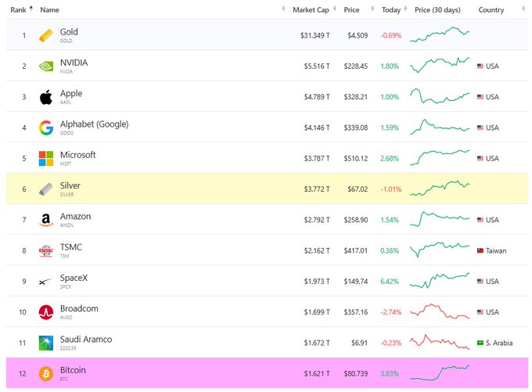
Task: Sort table by Rank column arrow
Action: [31, 9]
